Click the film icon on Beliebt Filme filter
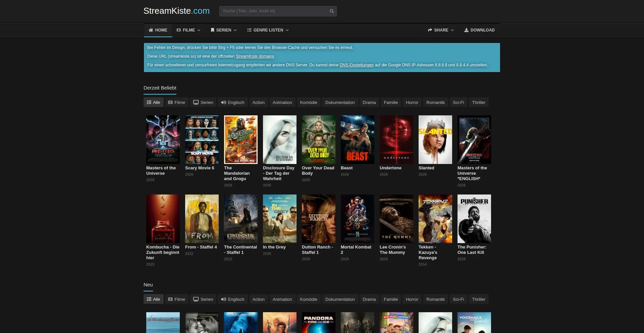 170,103
